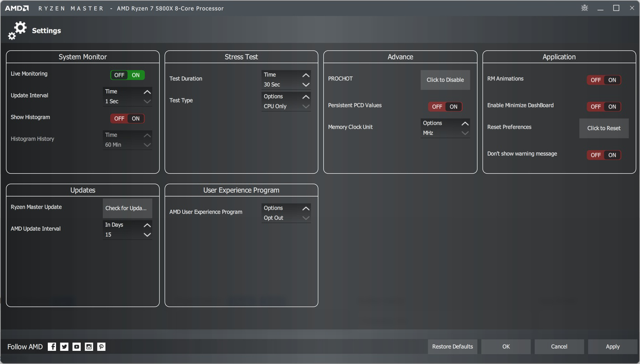This screenshot has width=640, height=364.
Task: Click Check for Updates button
Action: click(x=127, y=208)
